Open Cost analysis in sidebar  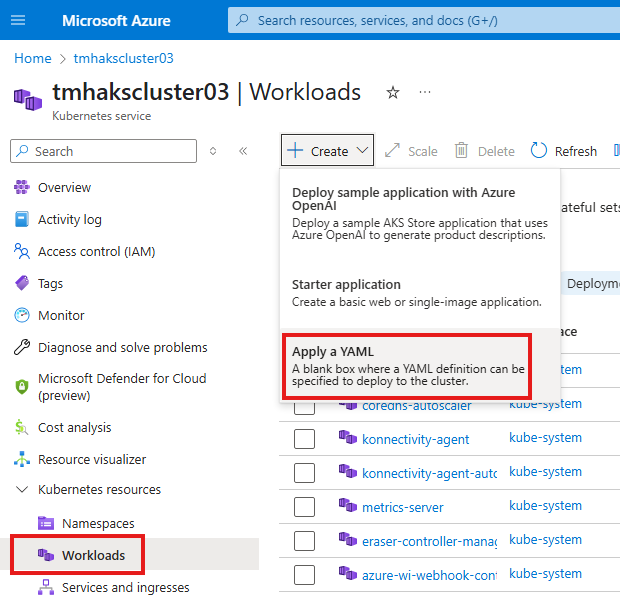point(75,427)
